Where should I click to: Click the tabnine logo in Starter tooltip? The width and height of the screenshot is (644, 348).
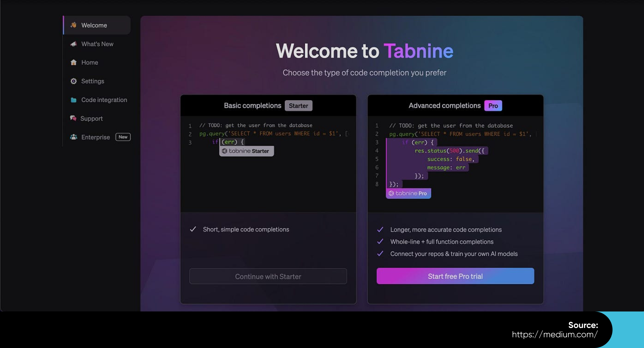224,151
